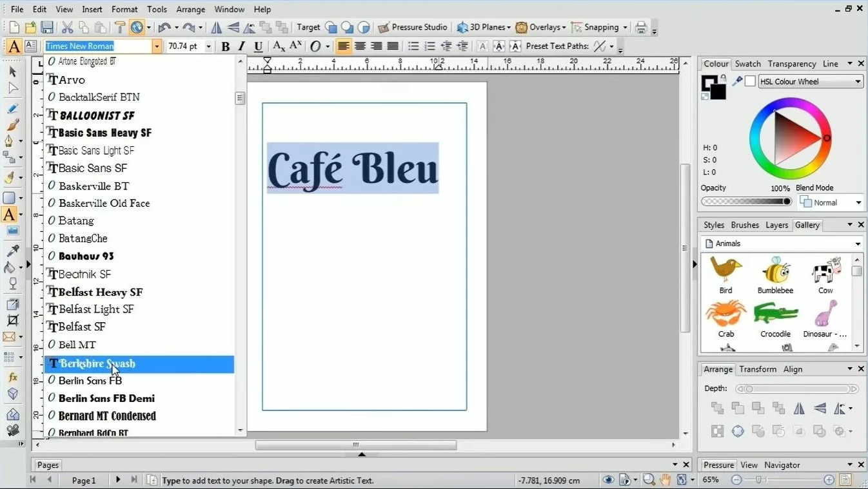Switch to the Swatch tab
The width and height of the screenshot is (868, 489).
[x=748, y=64]
